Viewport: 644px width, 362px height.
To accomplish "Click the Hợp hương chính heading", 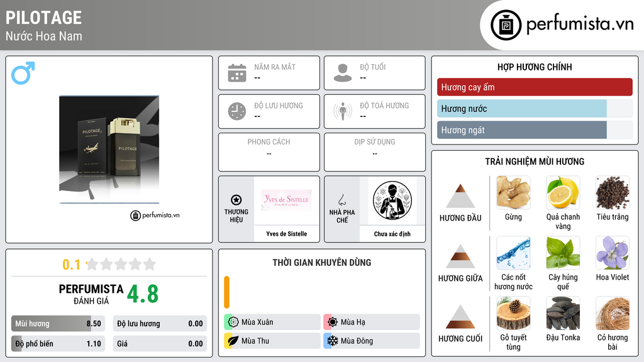I will click(x=535, y=67).
